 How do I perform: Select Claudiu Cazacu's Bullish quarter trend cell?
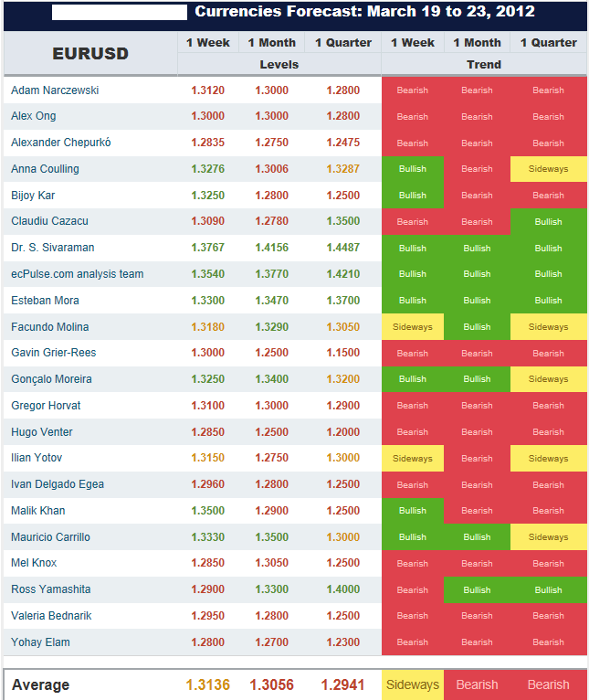tap(549, 221)
